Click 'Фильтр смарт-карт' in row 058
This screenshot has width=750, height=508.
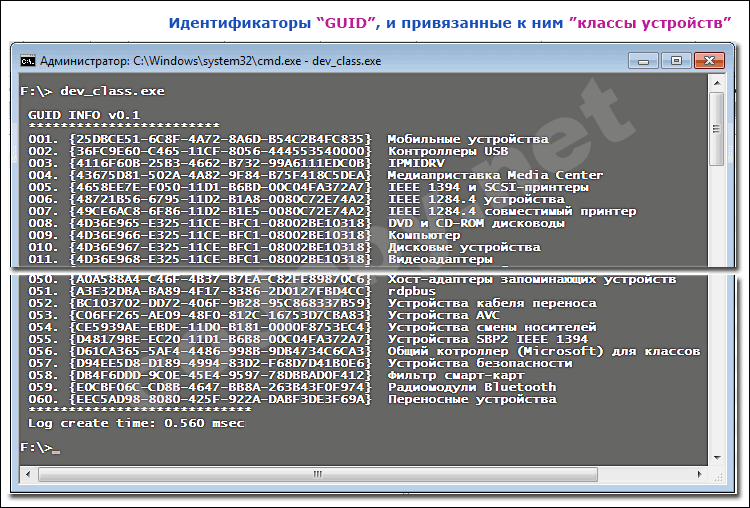(x=456, y=375)
